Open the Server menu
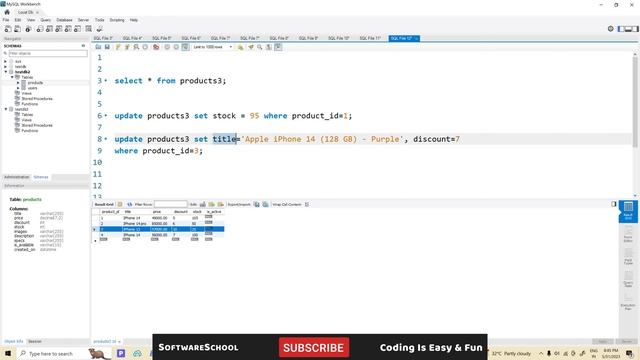Screen dimensions: 640x360 tap(83, 20)
